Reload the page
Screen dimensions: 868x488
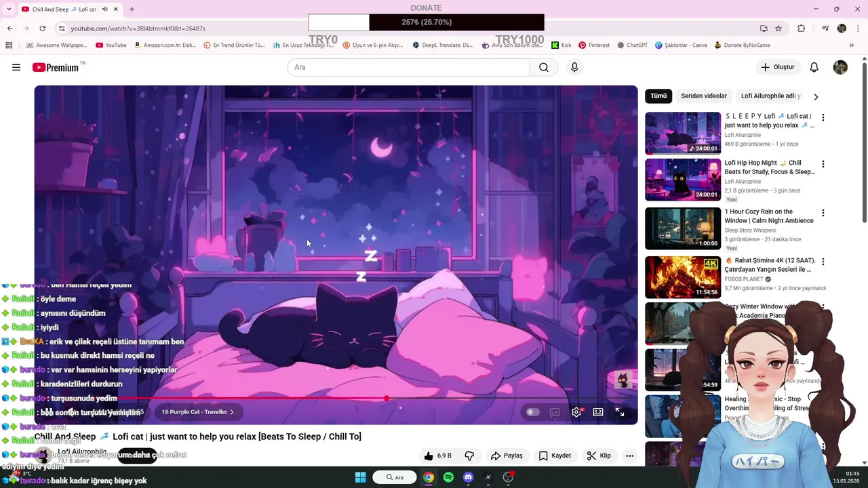pos(42,28)
